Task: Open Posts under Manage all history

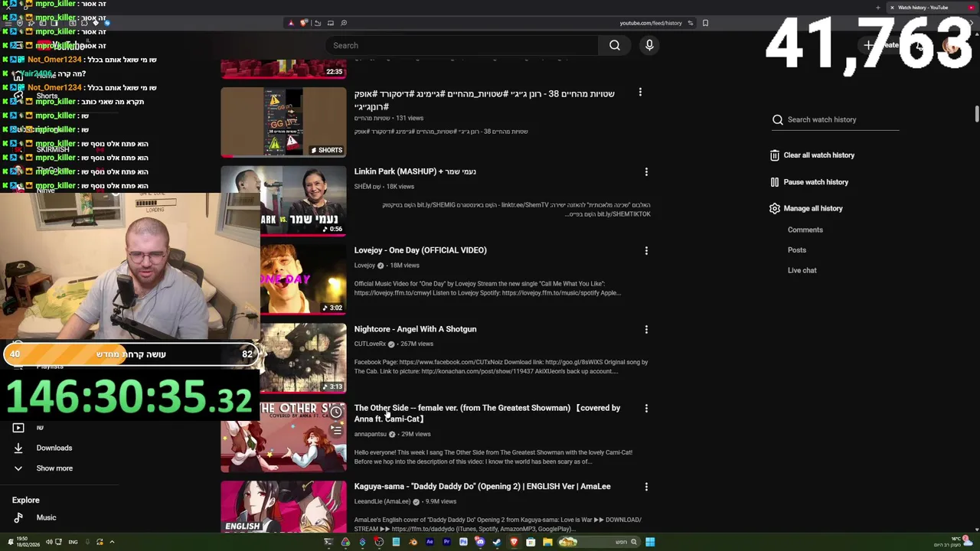Action: (x=797, y=250)
